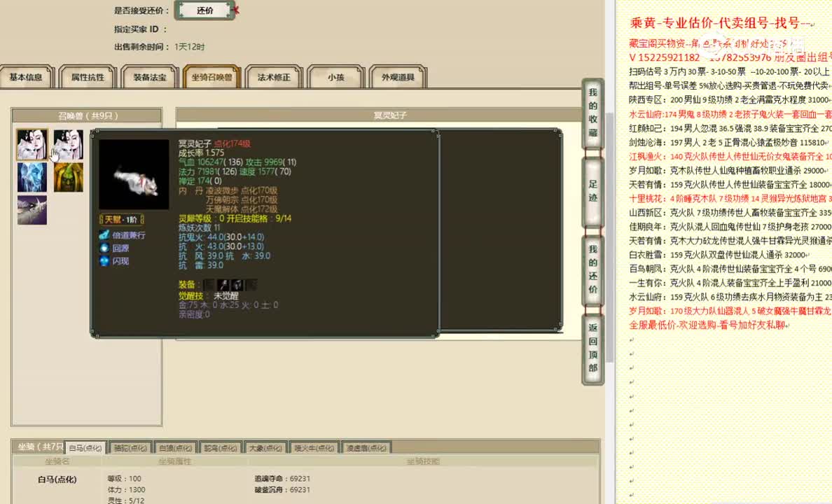The image size is (832, 504).
Task: Click the 陕西专区 listing line in document
Action: tap(730, 99)
